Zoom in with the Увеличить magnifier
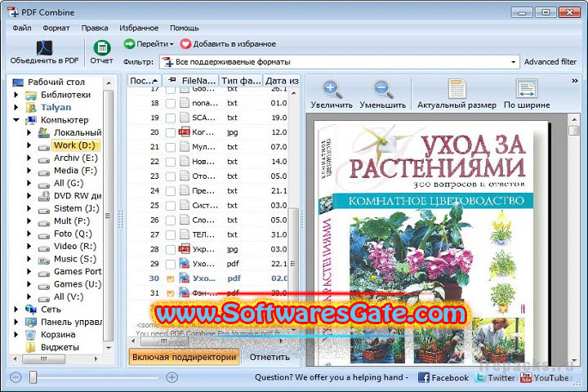The width and height of the screenshot is (588, 392). pos(332,89)
